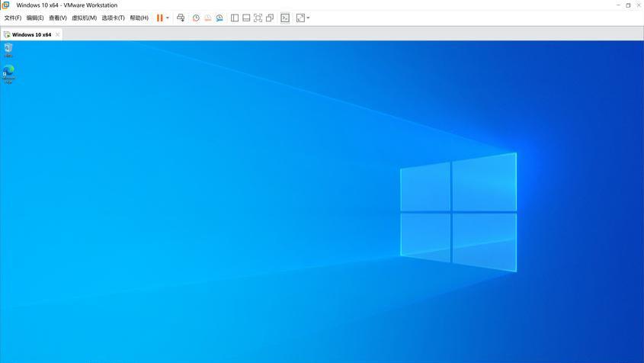Expand the stretch display dropdown arrow
The width and height of the screenshot is (644, 363).
click(308, 18)
